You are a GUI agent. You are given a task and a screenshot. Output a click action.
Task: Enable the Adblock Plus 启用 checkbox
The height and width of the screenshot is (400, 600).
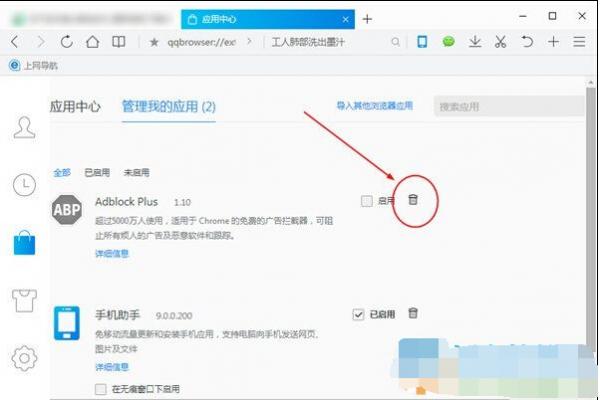(x=367, y=201)
